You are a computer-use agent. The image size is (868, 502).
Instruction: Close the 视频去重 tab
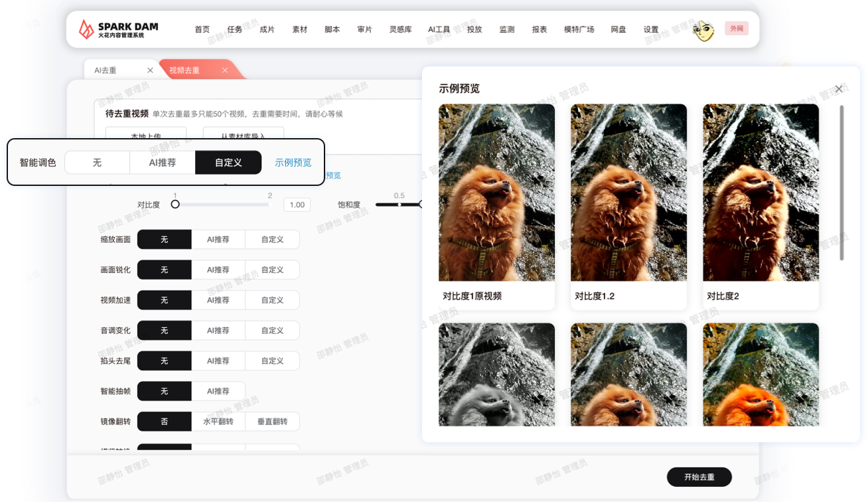tap(225, 70)
